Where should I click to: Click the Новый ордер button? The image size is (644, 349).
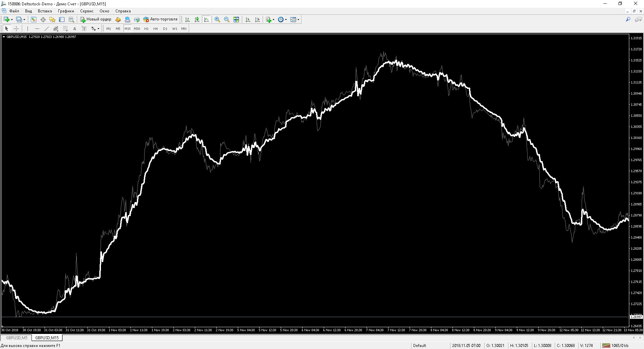[96, 19]
